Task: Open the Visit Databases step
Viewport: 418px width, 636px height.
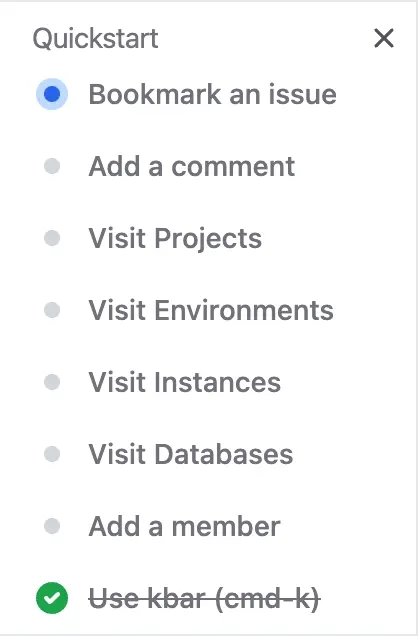Action: click(191, 454)
